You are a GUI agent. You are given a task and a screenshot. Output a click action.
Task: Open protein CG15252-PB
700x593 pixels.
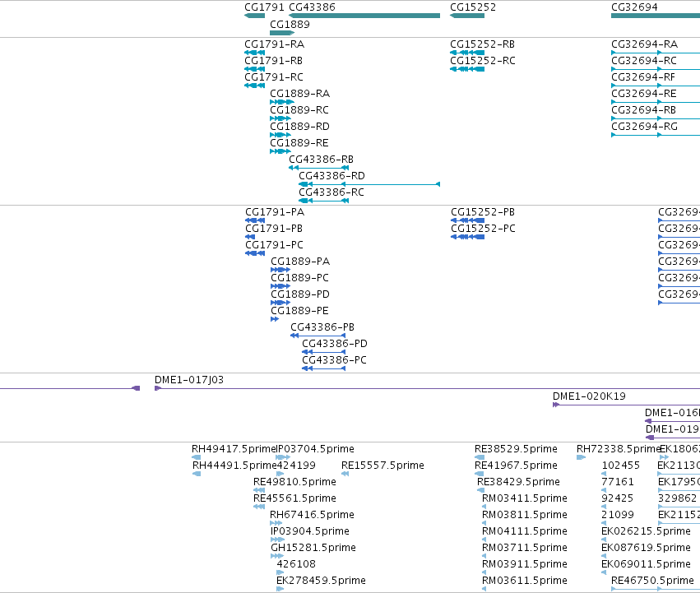(x=483, y=212)
